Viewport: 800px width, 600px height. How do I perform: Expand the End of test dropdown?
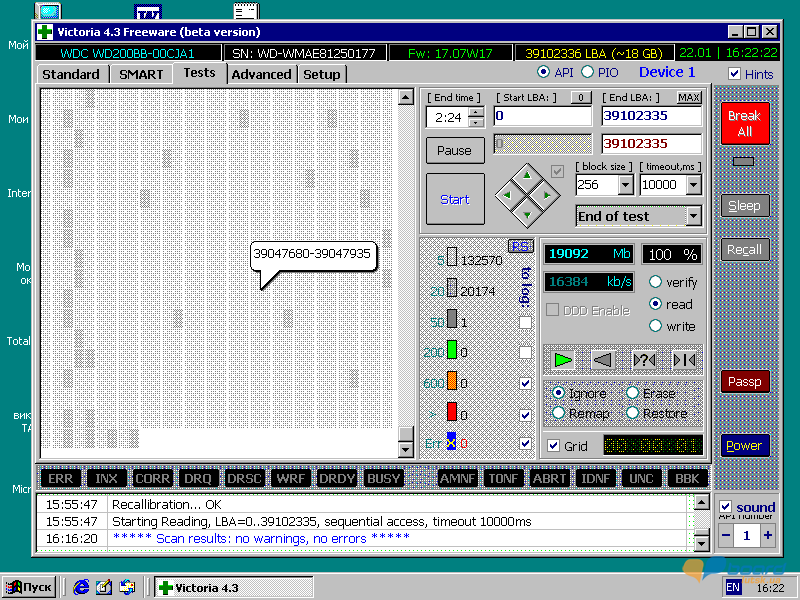(x=693, y=216)
